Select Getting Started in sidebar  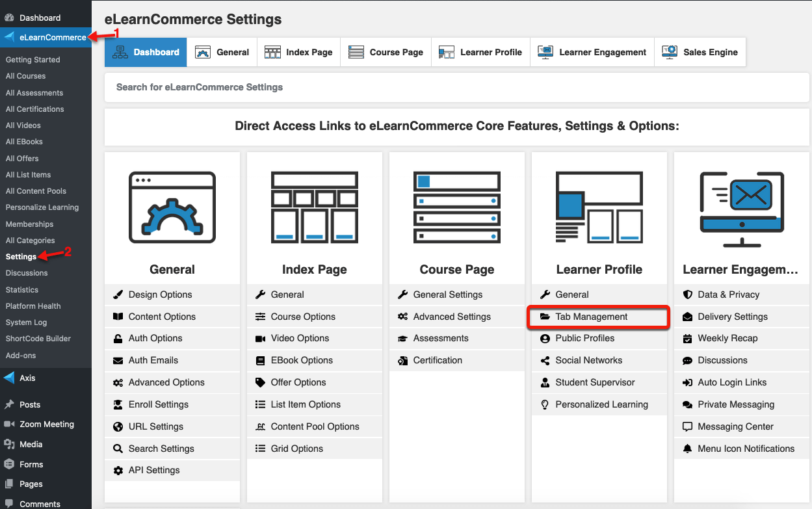point(33,60)
